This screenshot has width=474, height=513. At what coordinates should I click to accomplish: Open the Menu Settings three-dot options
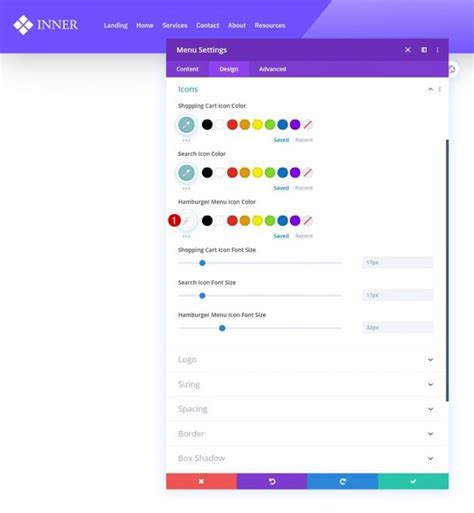coord(438,50)
